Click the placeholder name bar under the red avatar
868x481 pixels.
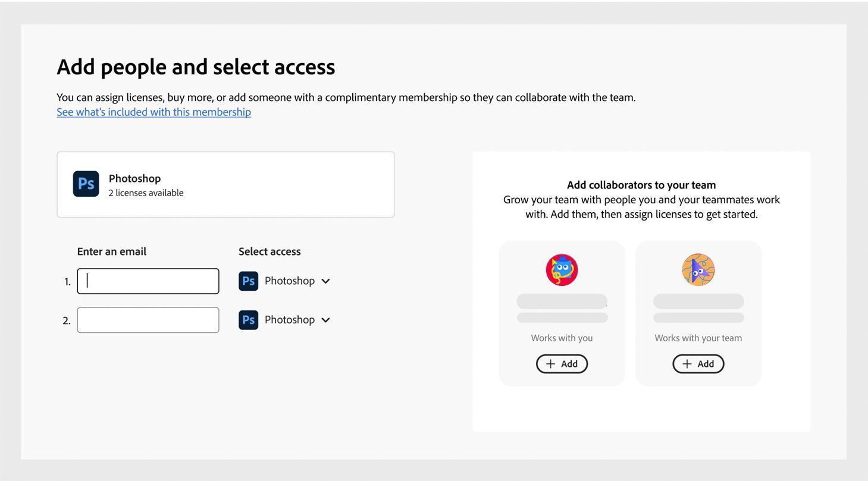(562, 302)
